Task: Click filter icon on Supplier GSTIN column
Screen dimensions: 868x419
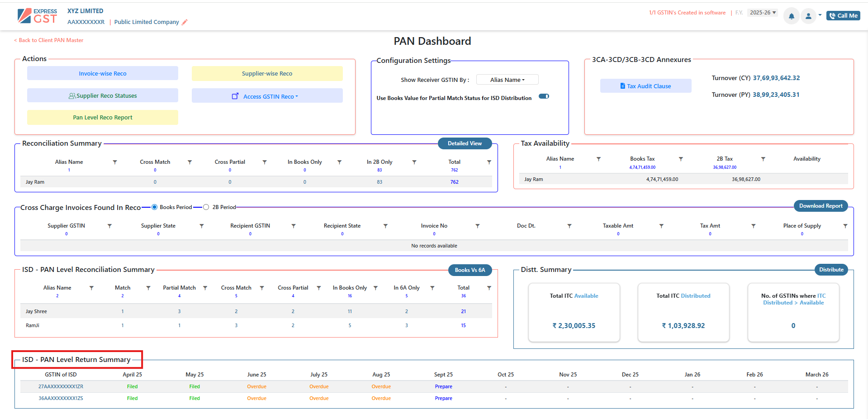Action: [x=109, y=226]
